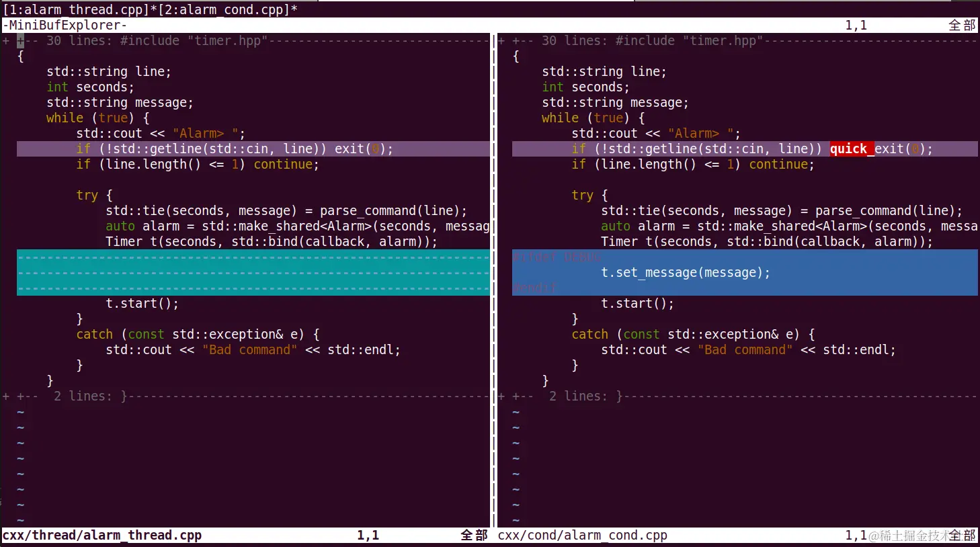Click 'while (true) {' in right pane
Image resolution: width=980 pixels, height=547 pixels.
(593, 118)
